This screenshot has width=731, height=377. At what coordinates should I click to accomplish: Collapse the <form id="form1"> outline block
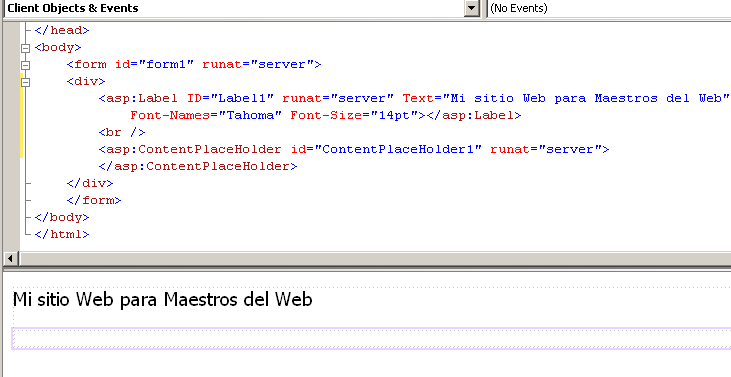tap(26, 65)
